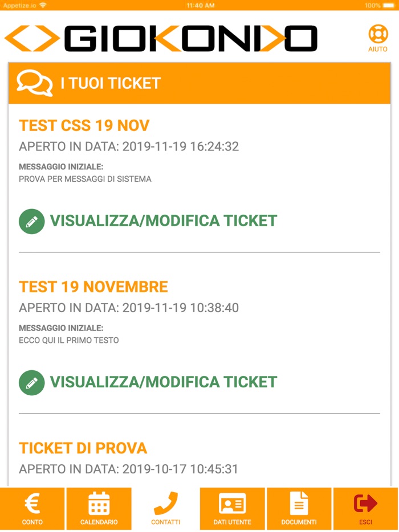Viewport: 399px width, 532px height.
Task: Select the Test 19 Novembre ticket title
Action: pyautogui.click(x=93, y=287)
